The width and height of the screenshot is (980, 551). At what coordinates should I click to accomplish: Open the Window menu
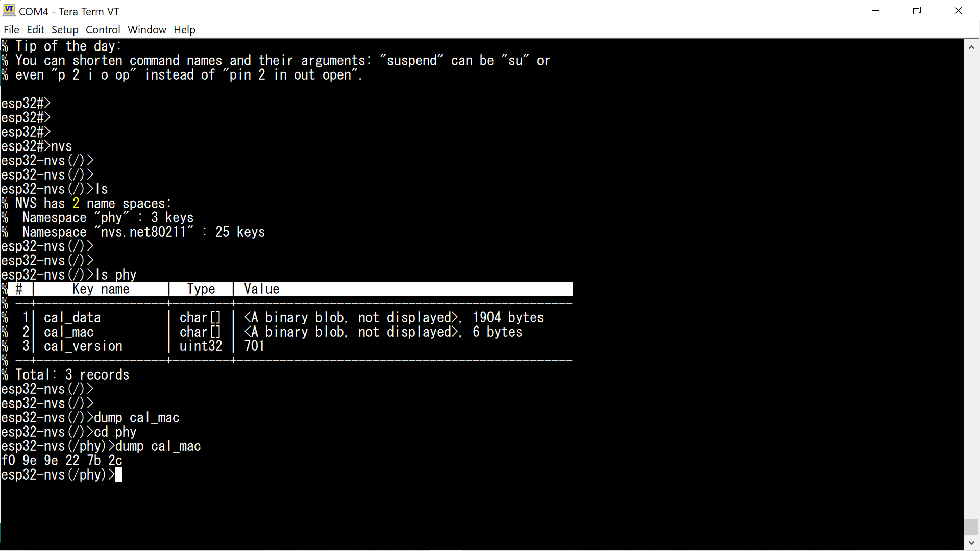click(146, 30)
